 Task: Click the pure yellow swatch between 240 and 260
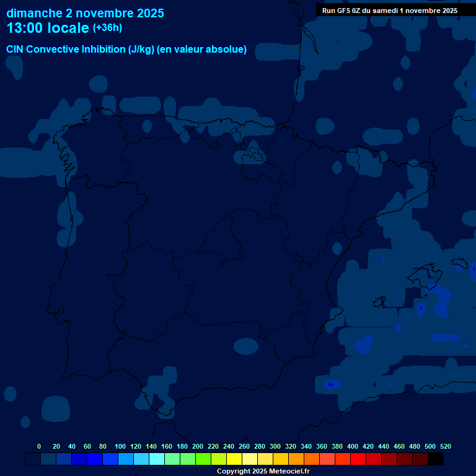[234, 459]
